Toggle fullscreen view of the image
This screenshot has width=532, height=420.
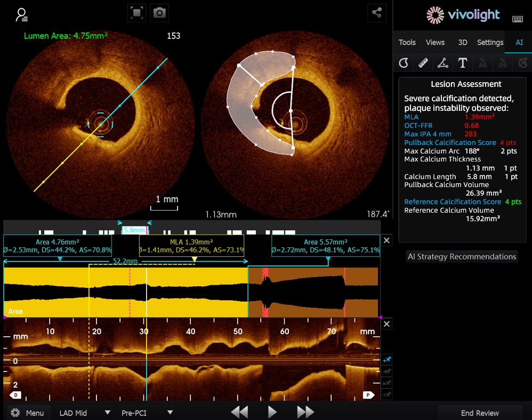point(136,13)
